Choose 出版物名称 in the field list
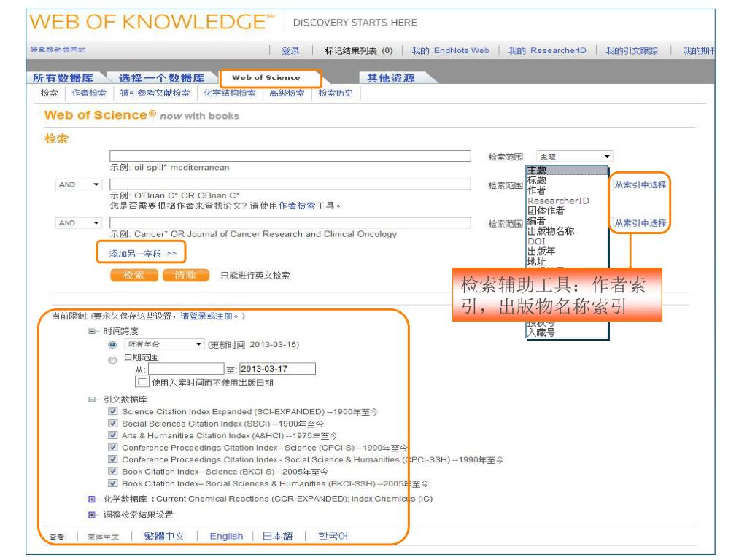 550,231
